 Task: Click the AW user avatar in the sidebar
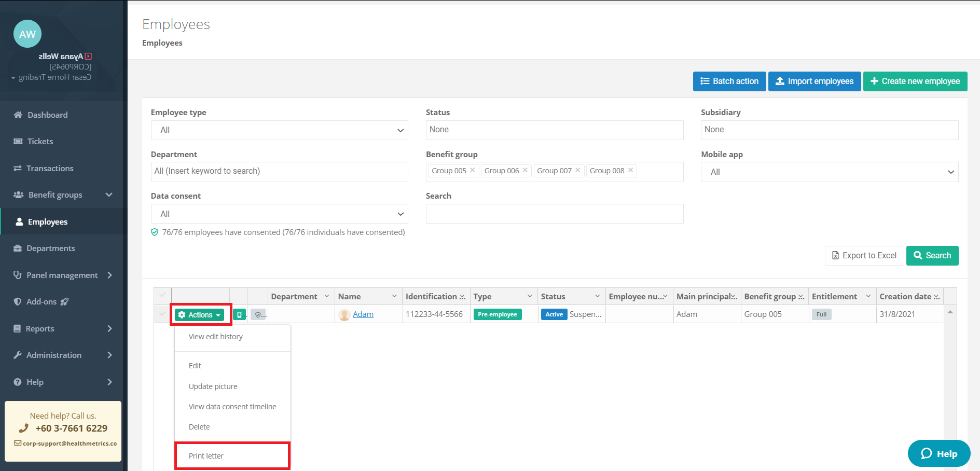27,34
